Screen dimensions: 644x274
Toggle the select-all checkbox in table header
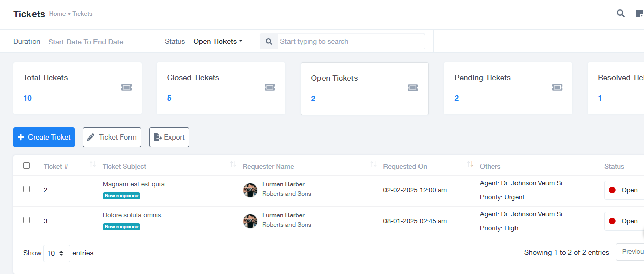(x=27, y=166)
